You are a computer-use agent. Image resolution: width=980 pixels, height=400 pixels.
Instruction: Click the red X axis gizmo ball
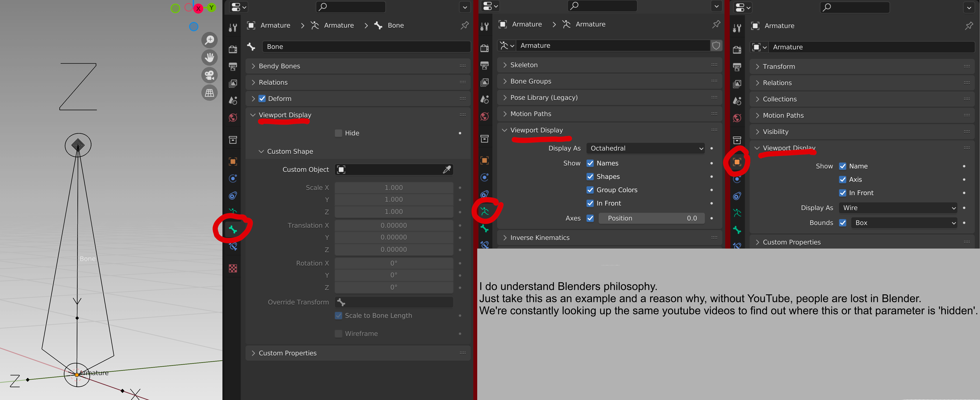tap(198, 8)
